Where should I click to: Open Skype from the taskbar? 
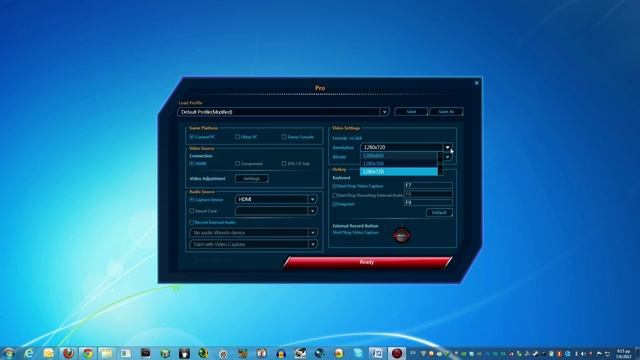(358, 353)
